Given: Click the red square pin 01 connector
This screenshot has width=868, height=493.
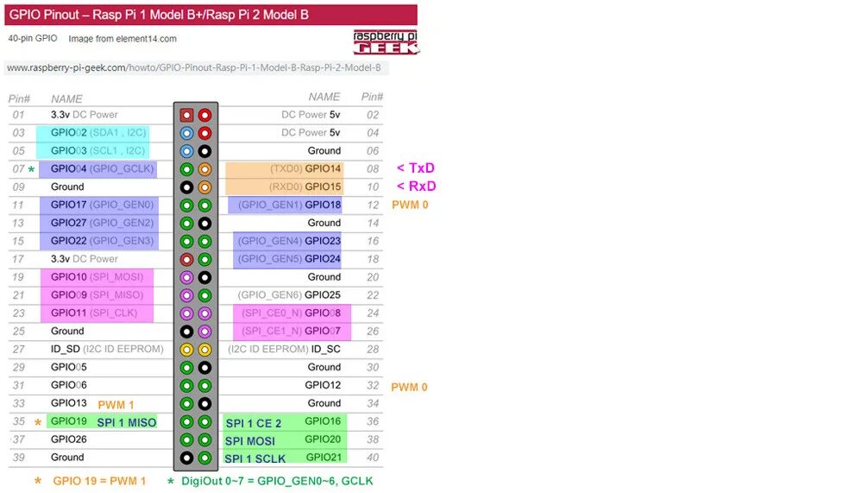Looking at the screenshot, I should (186, 115).
